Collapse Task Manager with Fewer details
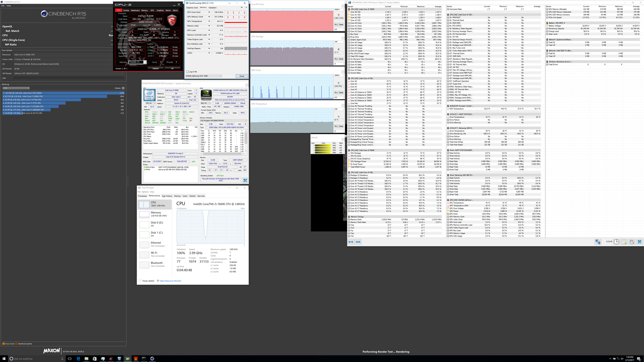The height and width of the screenshot is (362, 644). coord(146,281)
